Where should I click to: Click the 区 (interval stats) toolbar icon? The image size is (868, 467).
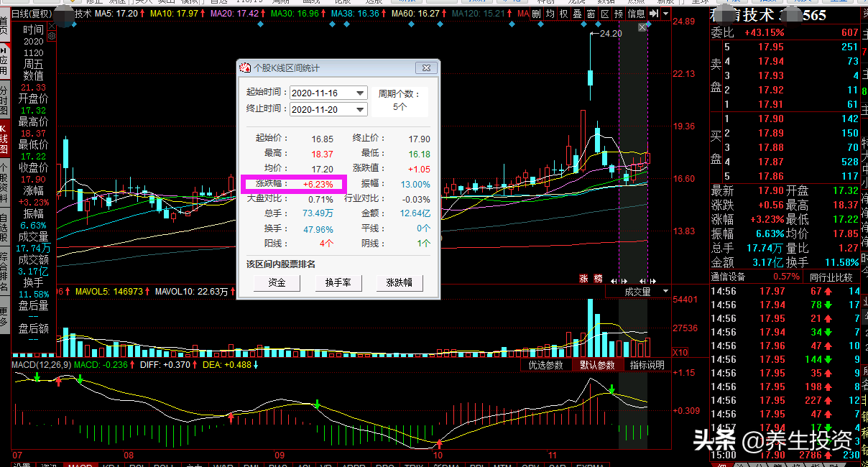click(x=605, y=14)
